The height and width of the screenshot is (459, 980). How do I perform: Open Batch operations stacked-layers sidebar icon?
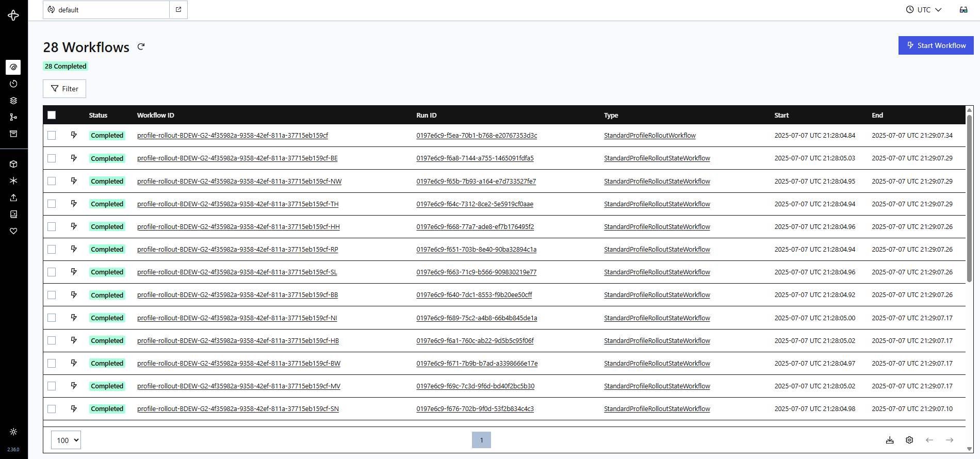(13, 101)
